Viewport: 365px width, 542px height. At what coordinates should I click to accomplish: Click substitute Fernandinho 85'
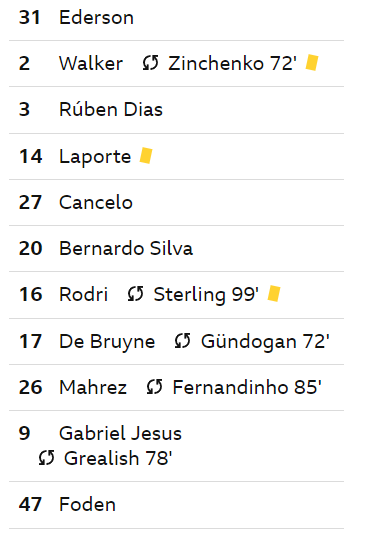[x=247, y=387]
